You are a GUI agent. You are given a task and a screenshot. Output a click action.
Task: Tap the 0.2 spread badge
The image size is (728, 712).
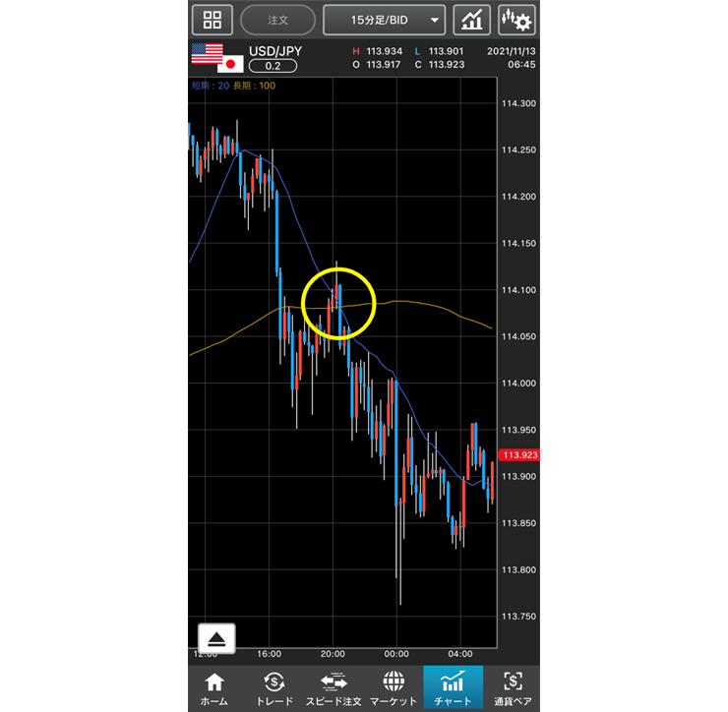pos(274,66)
